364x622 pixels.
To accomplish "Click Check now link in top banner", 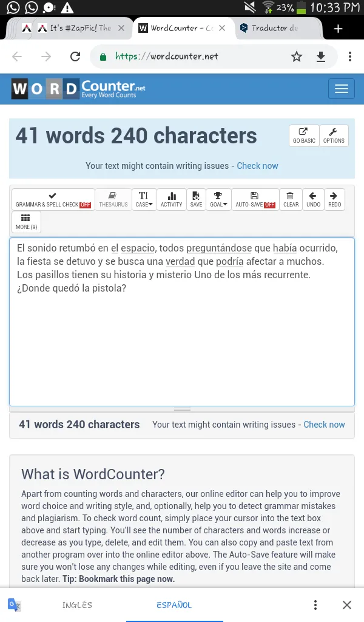I will (x=257, y=166).
